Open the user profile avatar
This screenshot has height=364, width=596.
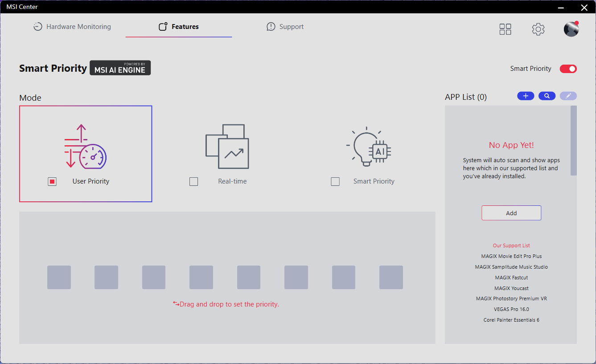[571, 29]
